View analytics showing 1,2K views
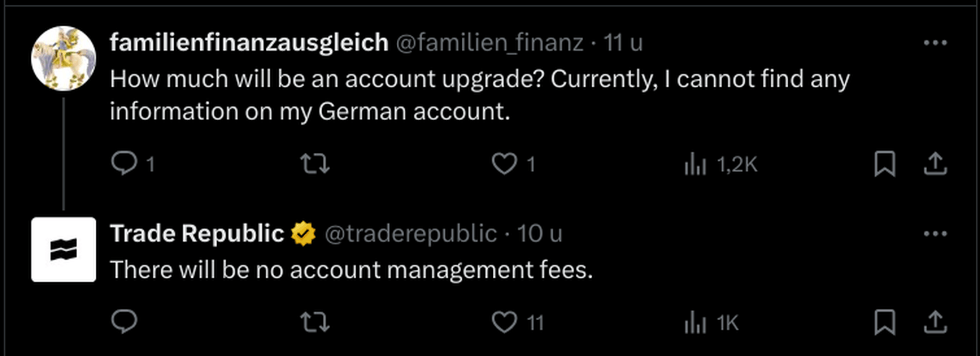This screenshot has width=980, height=356. 695,165
